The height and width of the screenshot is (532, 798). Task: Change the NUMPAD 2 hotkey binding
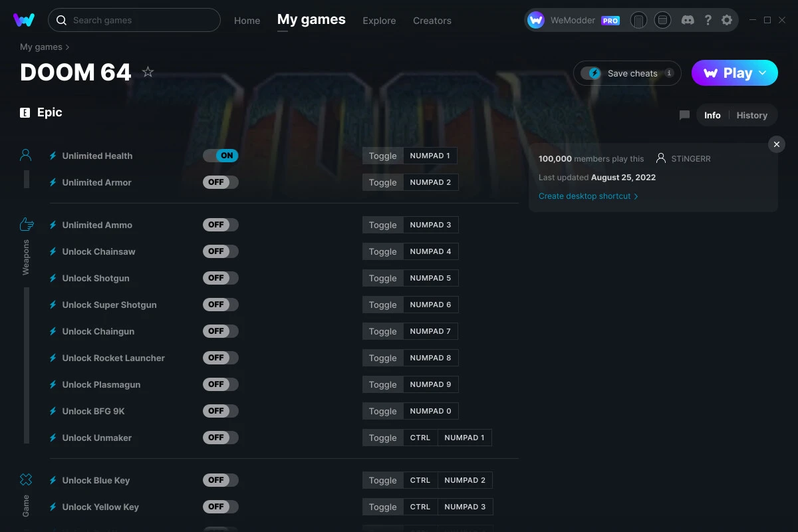(x=431, y=182)
